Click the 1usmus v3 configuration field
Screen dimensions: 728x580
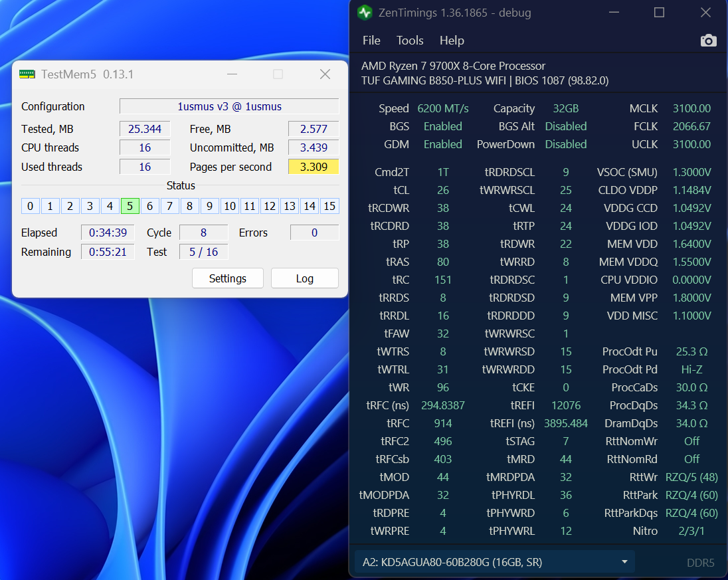[229, 106]
